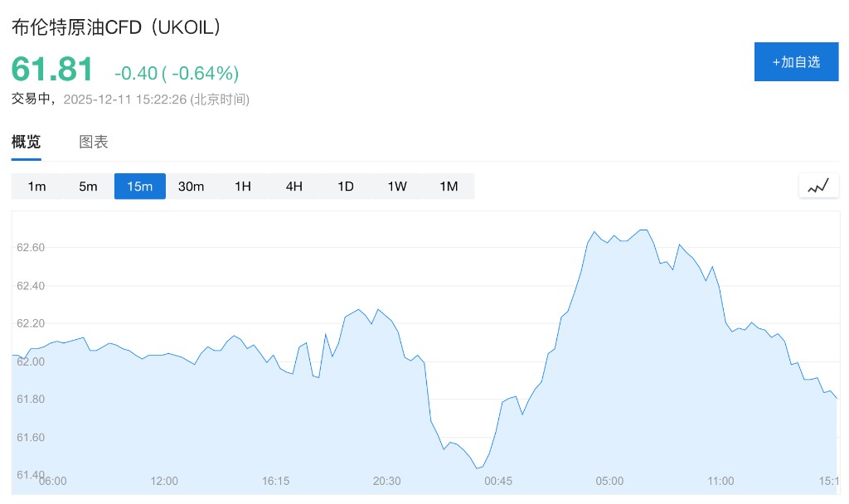This screenshot has height=504, width=849.
Task: Click the 20:30 time axis marker
Action: (387, 481)
